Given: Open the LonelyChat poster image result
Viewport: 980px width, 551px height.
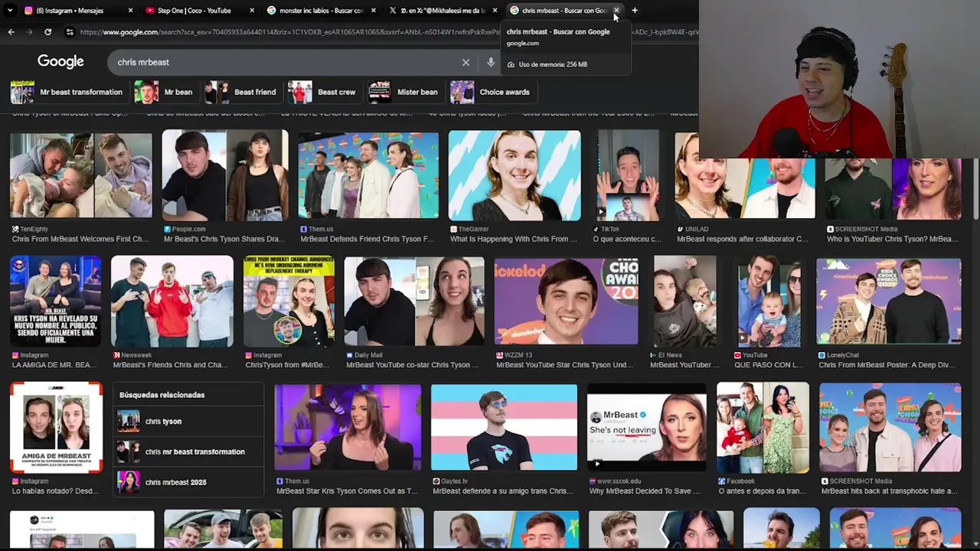Looking at the screenshot, I should pyautogui.click(x=888, y=302).
